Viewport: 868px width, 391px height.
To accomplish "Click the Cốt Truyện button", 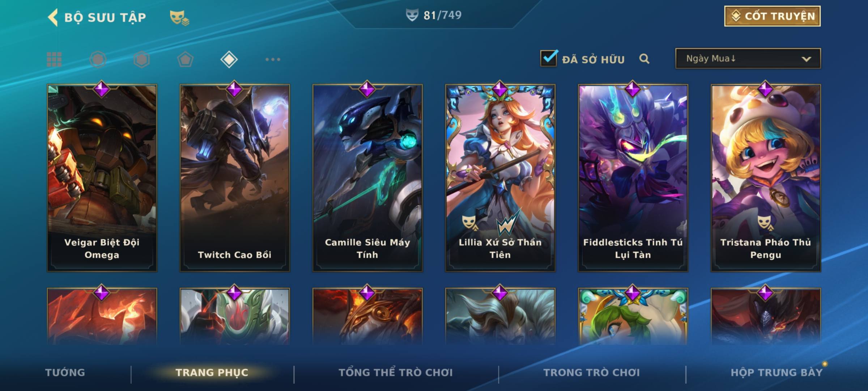I will click(772, 16).
